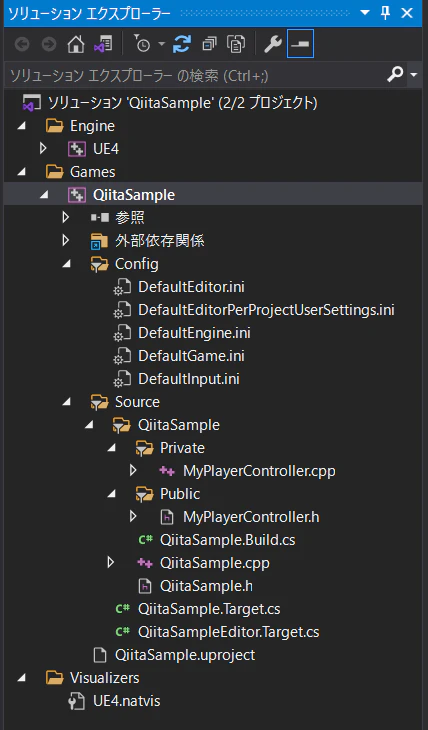Open the window position dropdown in title bar
428x730 pixels.
(x=365, y=13)
